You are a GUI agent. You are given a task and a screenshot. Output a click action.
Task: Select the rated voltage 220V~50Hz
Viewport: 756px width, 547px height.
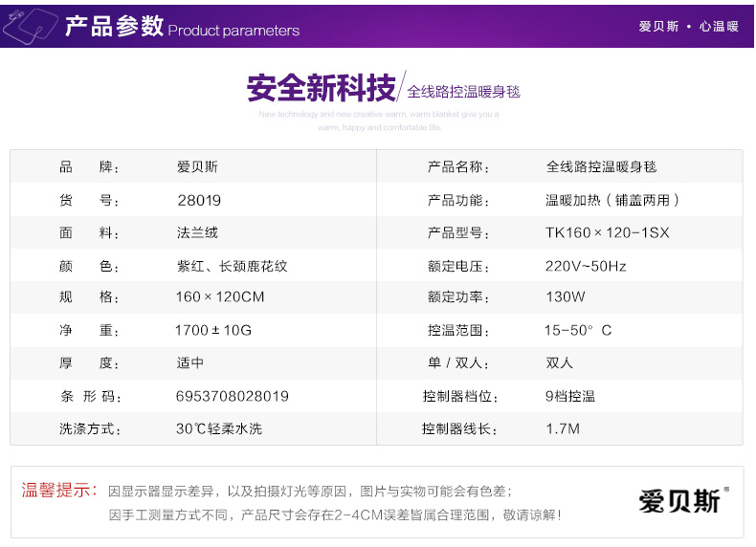586,266
